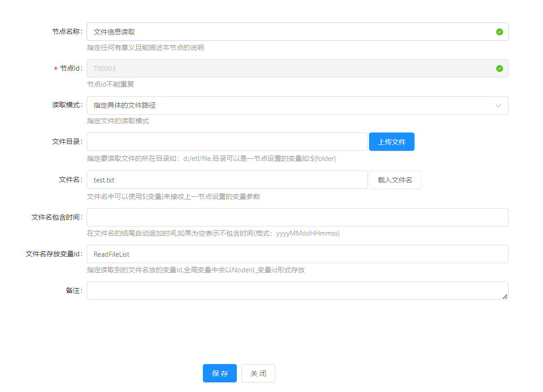Click the 文件名 field containing test.txt
This screenshot has height=392, width=543.
click(227, 180)
